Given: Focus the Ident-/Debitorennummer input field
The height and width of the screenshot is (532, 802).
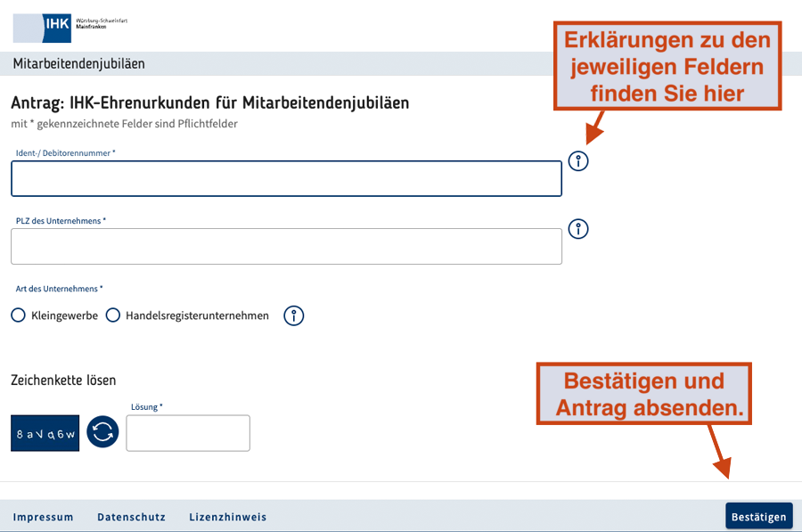Looking at the screenshot, I should pyautogui.click(x=286, y=178).
